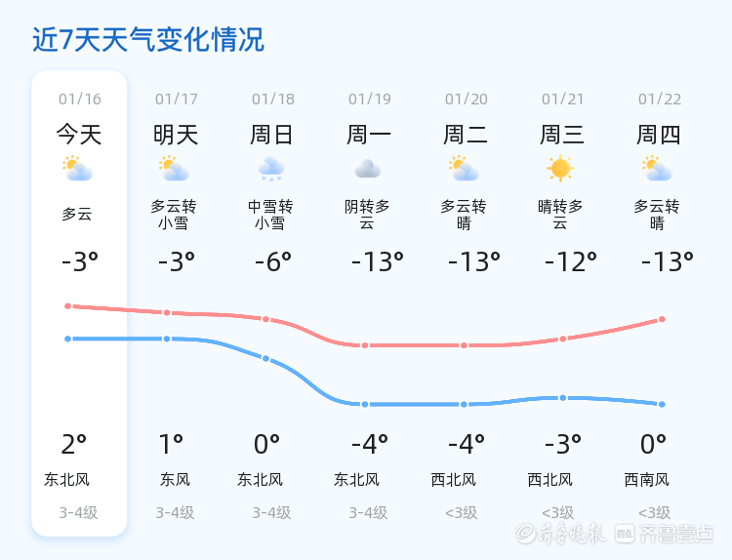Screen dimensions: 732x560
Task: Click the 近7天天气变化情况 title
Action: tap(147, 40)
